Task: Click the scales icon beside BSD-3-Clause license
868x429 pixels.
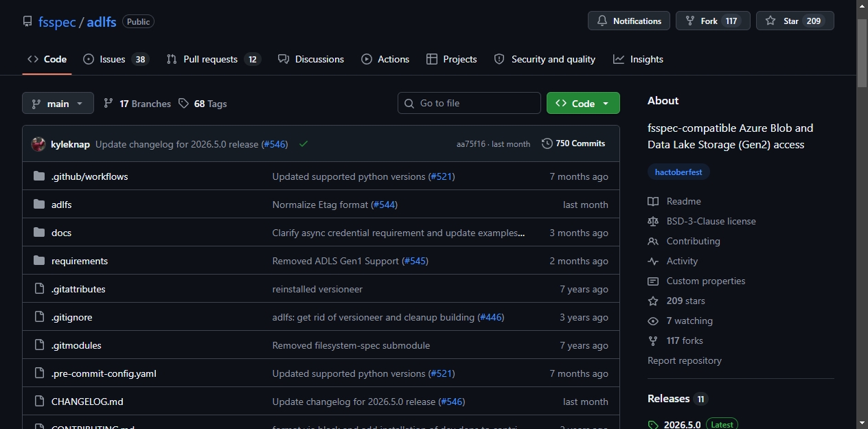Action: pos(653,221)
